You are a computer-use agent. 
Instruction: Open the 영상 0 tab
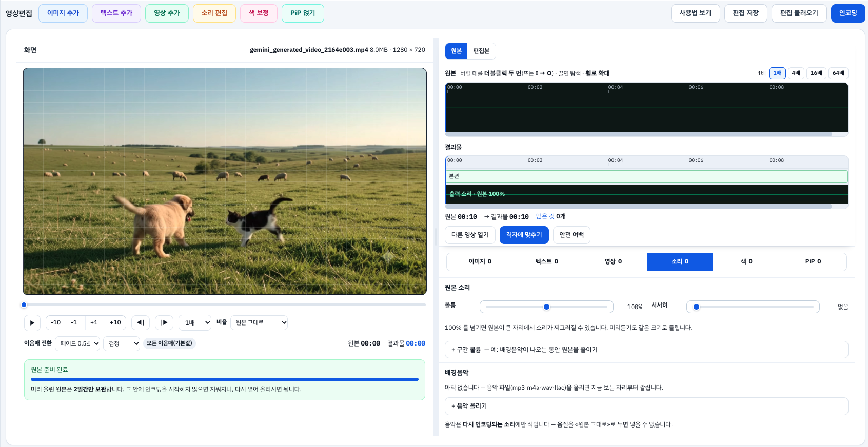click(613, 262)
